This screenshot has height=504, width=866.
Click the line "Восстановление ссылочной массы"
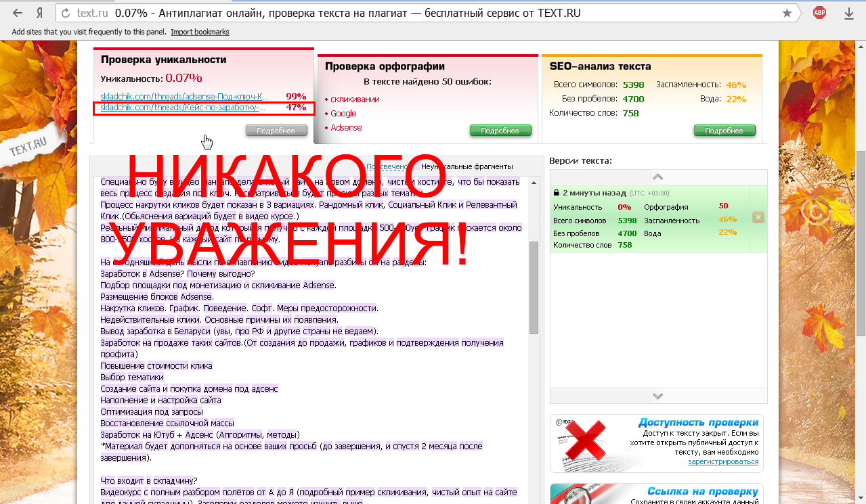pyautogui.click(x=166, y=423)
